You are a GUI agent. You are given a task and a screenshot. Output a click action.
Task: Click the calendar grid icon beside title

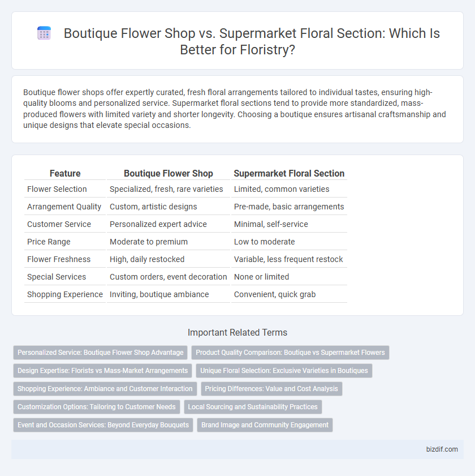[x=44, y=33]
